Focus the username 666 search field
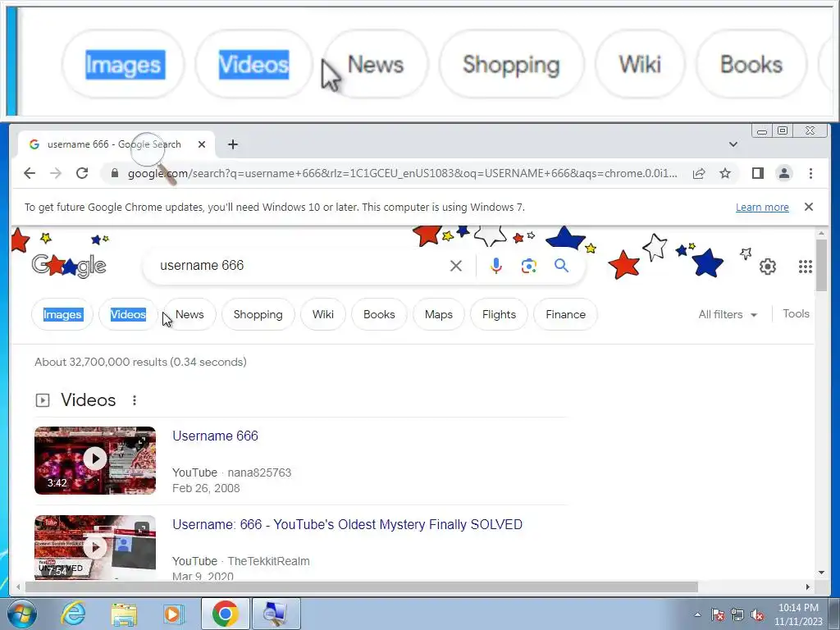840x630 pixels. 300,265
